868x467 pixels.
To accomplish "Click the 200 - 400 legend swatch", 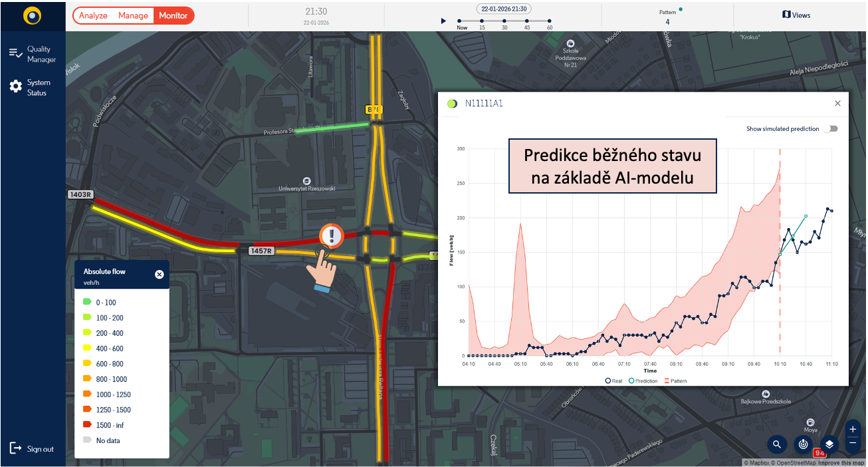I will 86,333.
